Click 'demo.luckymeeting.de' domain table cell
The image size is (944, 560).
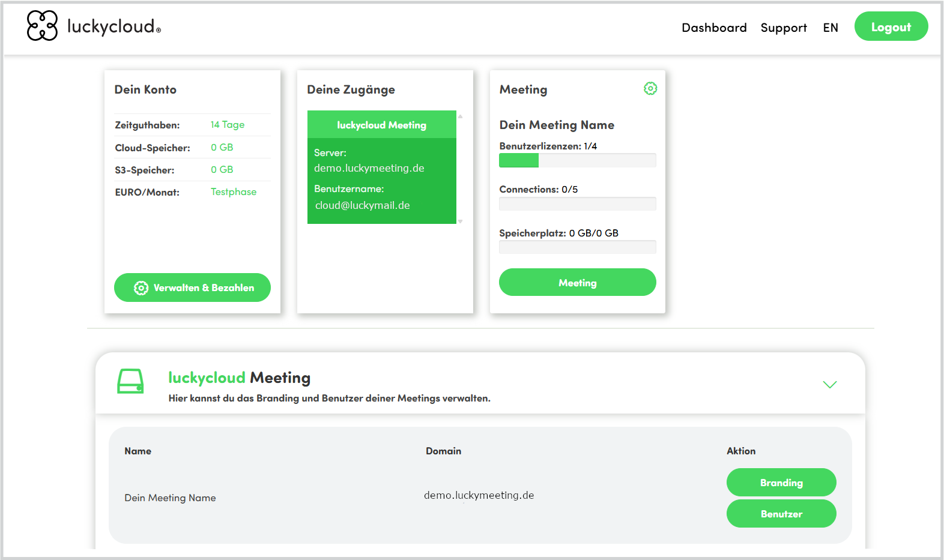pyautogui.click(x=479, y=495)
